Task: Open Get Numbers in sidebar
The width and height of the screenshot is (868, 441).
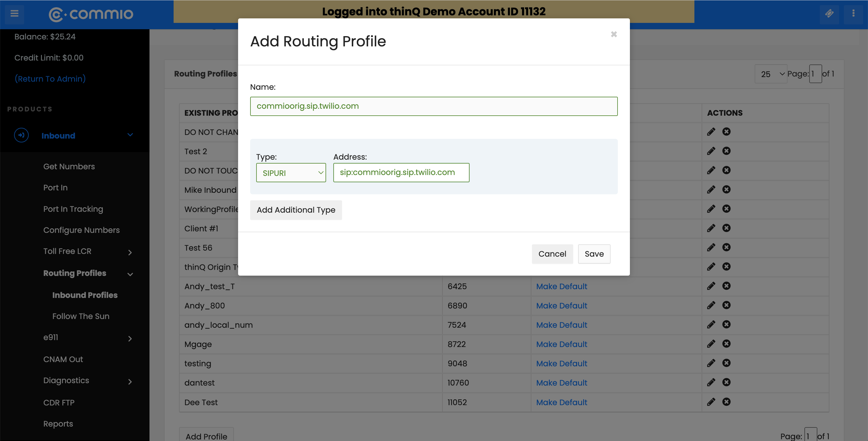Action: tap(69, 166)
